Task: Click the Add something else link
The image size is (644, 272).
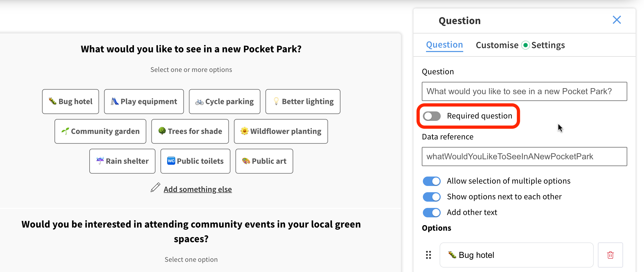Action: pyautogui.click(x=198, y=189)
